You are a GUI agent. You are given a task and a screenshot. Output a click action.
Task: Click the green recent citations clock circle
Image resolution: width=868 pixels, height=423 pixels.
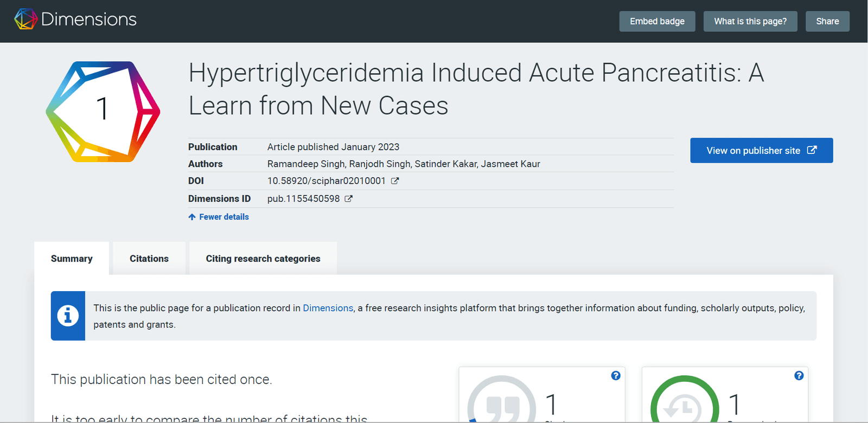(685, 401)
